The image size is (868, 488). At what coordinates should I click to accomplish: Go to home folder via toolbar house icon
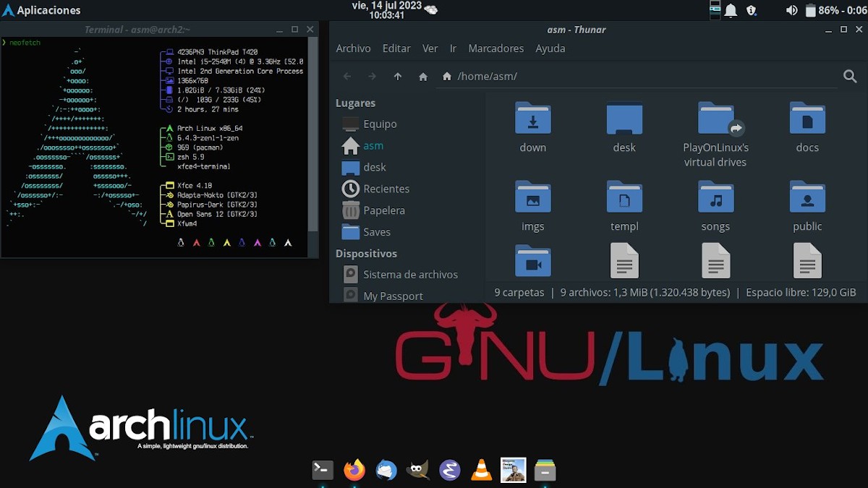tap(423, 77)
